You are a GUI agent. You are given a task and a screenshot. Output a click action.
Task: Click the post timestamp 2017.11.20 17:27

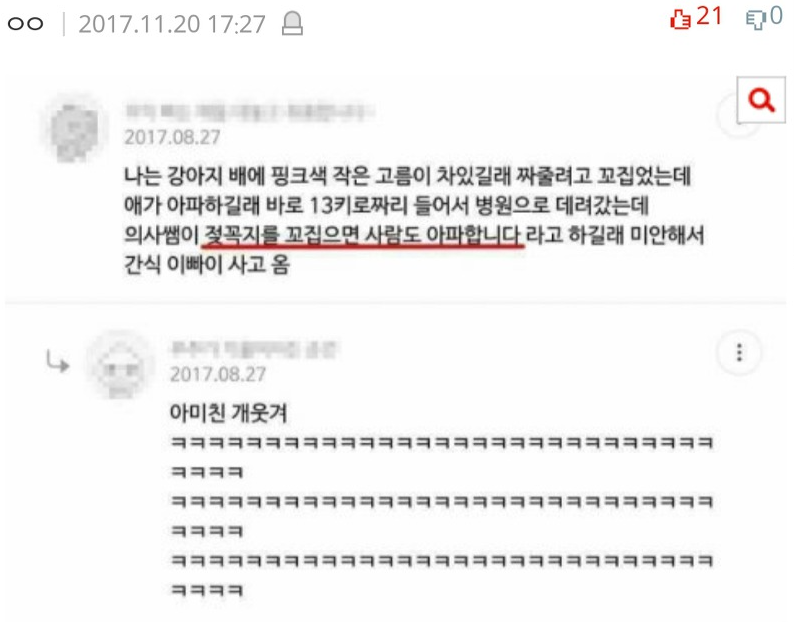point(172,24)
